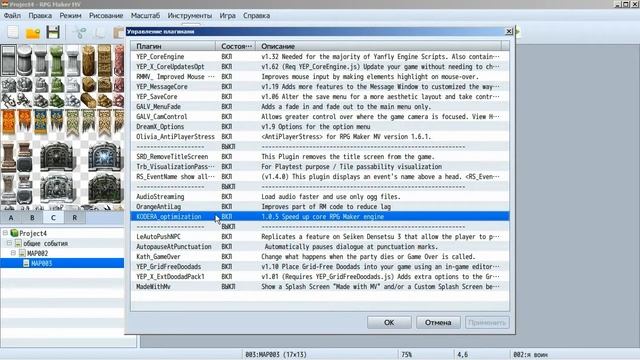Click the Cut scissors toolbar icon
This screenshot has width=640, height=360.
coord(80,33)
